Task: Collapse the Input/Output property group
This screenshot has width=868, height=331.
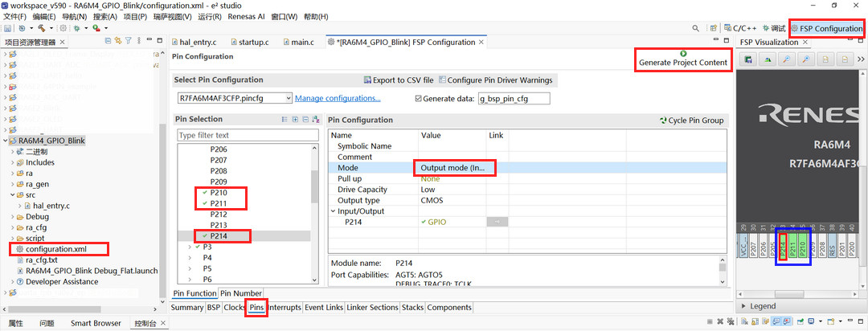Action: 333,211
